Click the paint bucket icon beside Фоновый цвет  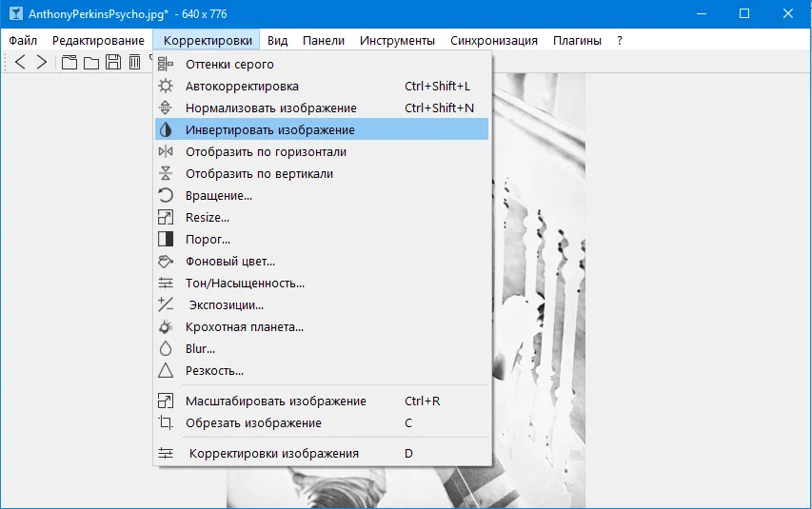(166, 261)
